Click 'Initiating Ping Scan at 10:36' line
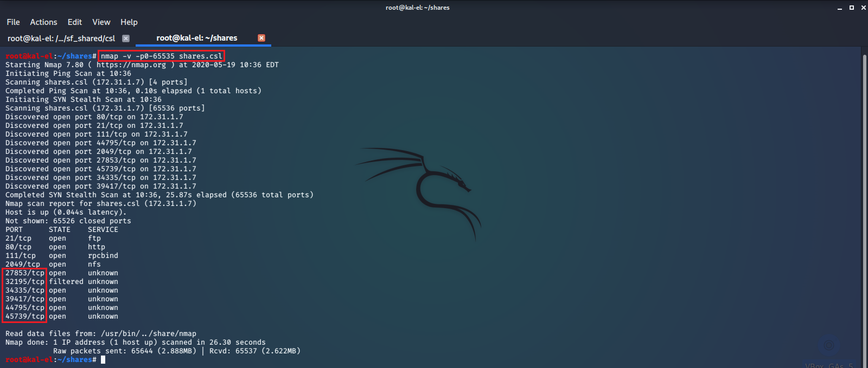Viewport: 868px width, 368px height. click(x=68, y=73)
